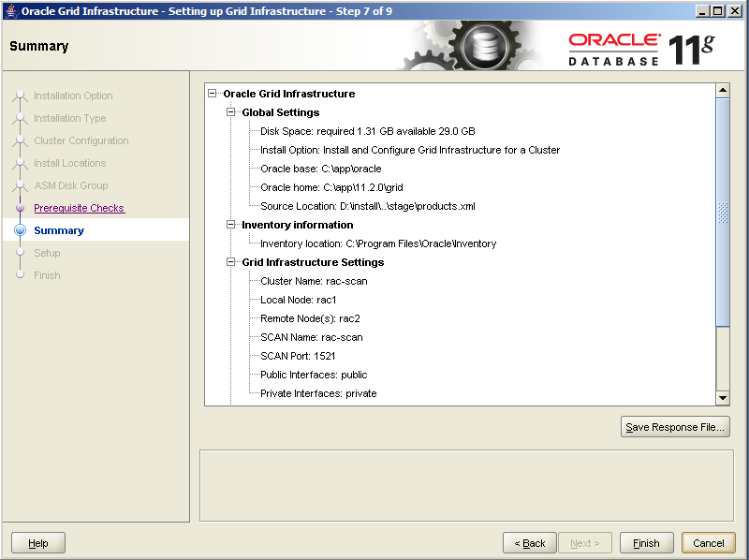This screenshot has height=560, width=749.
Task: Click the Install Locations step
Action: (69, 163)
